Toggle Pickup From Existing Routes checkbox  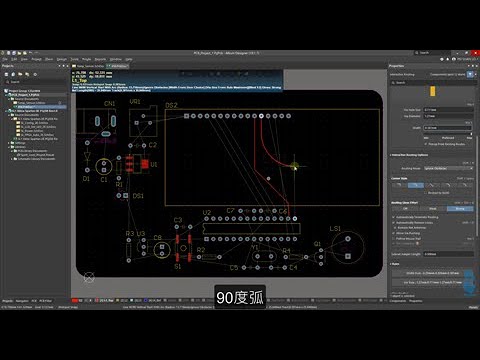click(426, 144)
